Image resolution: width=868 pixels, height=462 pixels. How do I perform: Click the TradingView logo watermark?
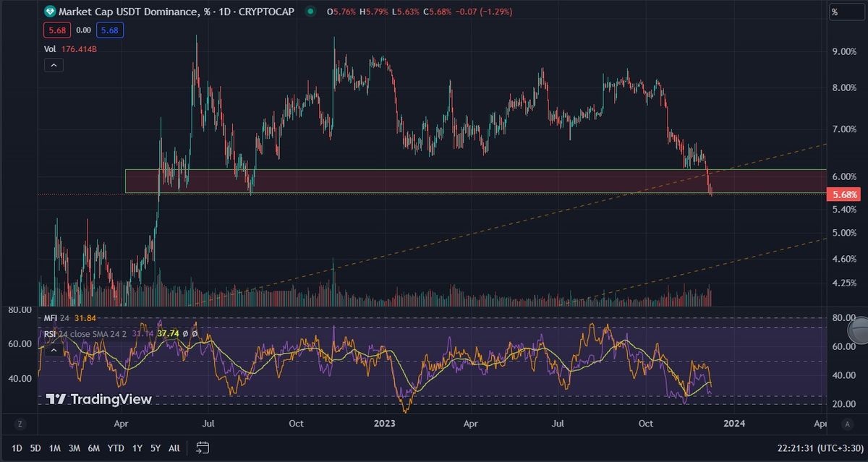(99, 399)
